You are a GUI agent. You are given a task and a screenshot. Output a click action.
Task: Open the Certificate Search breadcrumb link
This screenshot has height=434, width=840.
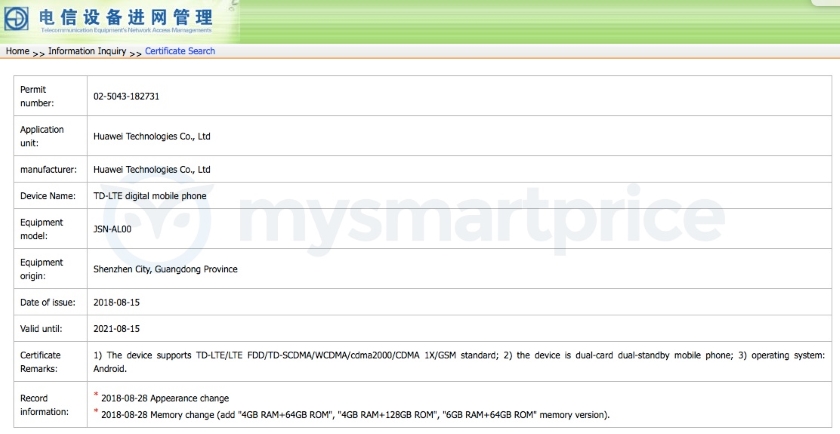pyautogui.click(x=180, y=51)
